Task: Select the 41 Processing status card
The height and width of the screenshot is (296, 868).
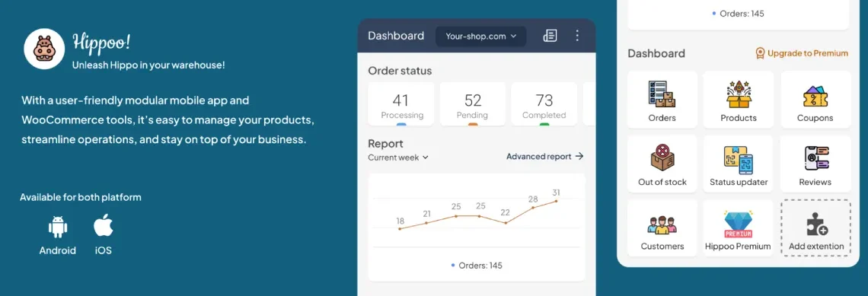Action: click(x=400, y=104)
